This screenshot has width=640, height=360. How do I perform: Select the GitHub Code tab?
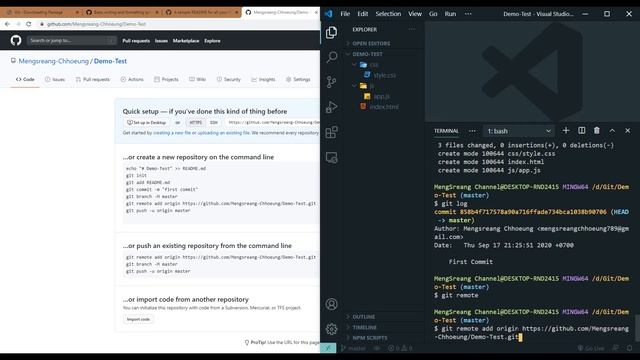click(25, 79)
